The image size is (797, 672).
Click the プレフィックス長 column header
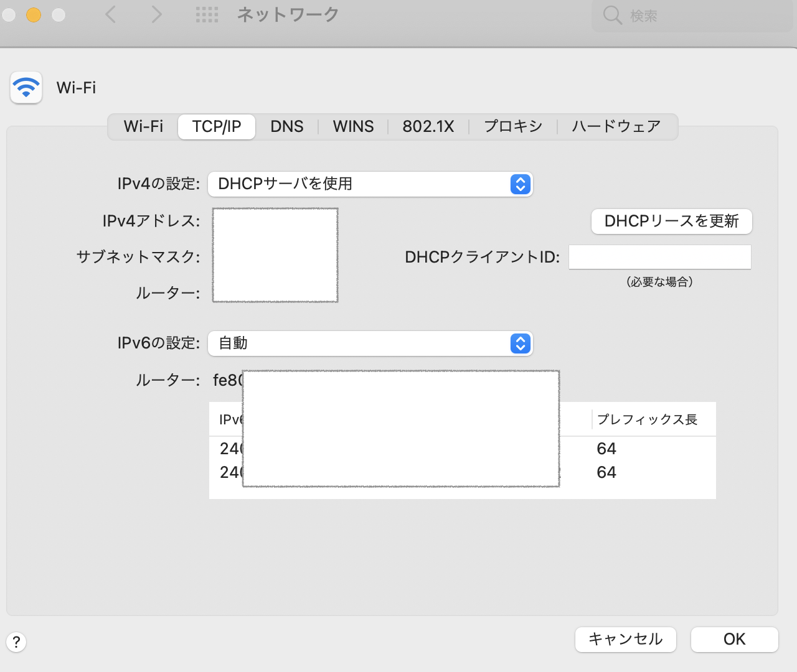tap(648, 420)
